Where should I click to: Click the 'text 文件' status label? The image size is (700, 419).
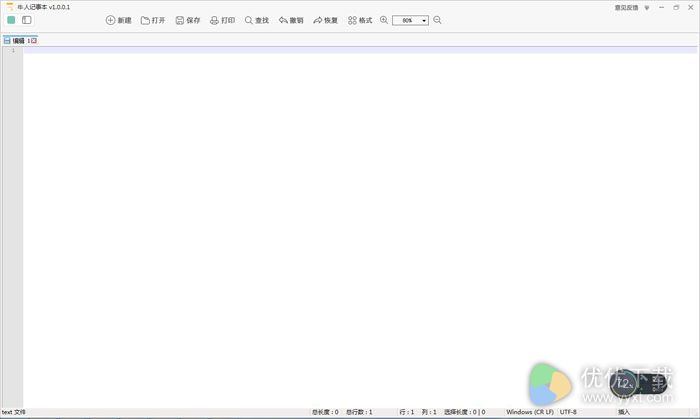(13, 412)
